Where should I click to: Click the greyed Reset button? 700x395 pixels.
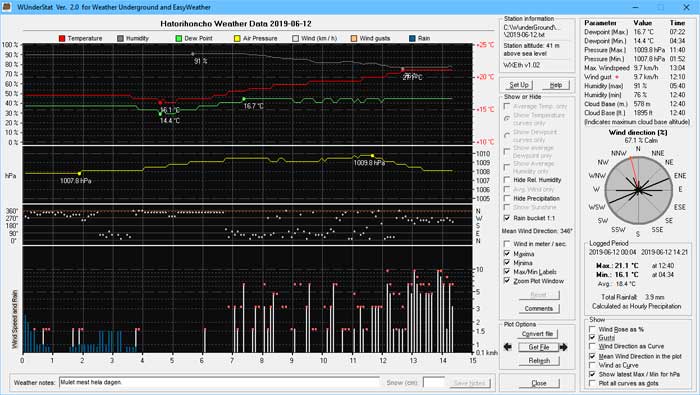pos(538,295)
